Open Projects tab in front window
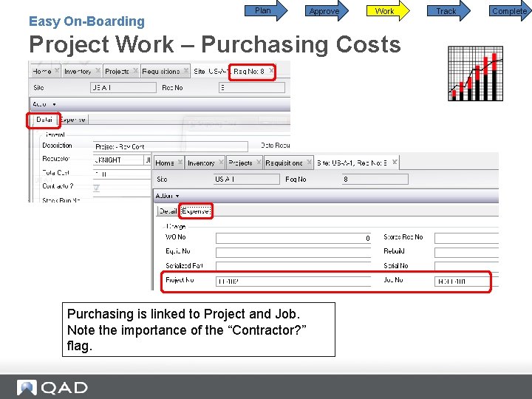The height and width of the screenshot is (399, 532). point(240,163)
